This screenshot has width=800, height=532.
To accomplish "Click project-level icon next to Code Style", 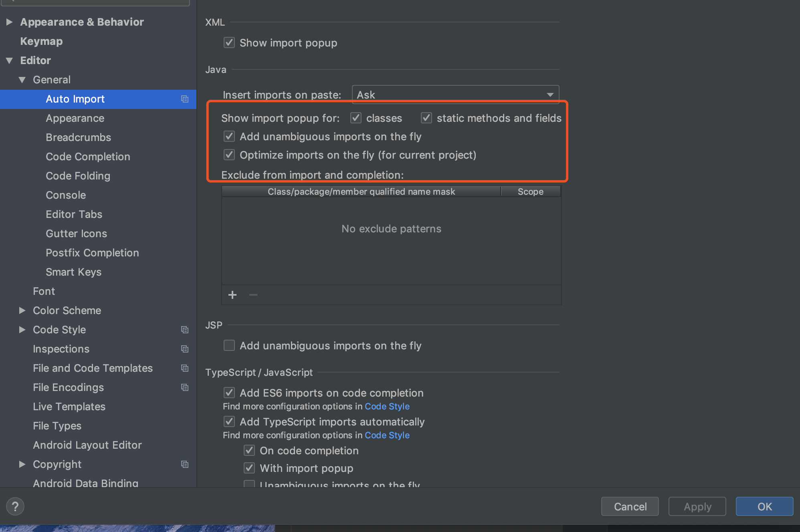I will point(185,330).
